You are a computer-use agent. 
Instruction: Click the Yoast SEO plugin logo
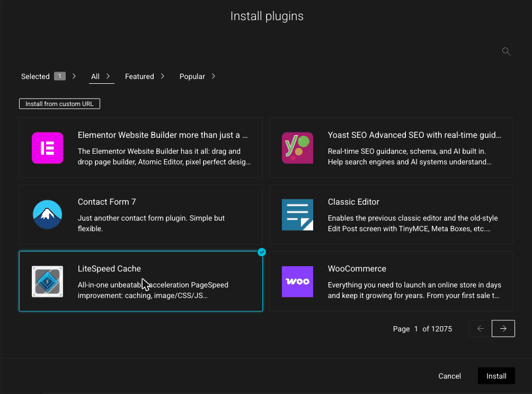[x=298, y=148]
